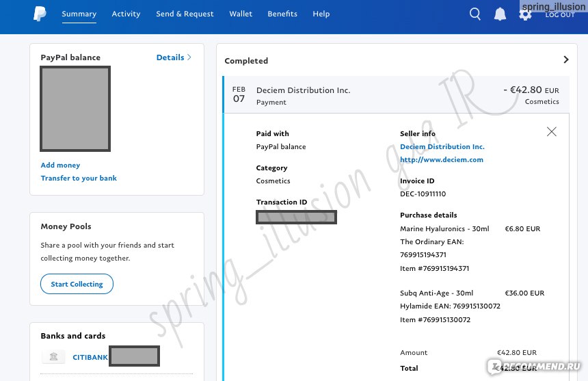Click the €36.00 EUR price

(524, 293)
